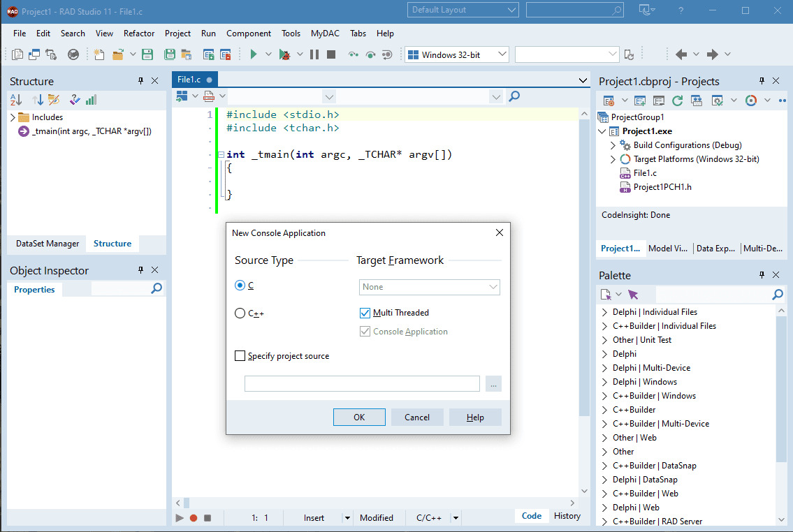The image size is (793, 532).
Task: Open the Refactor menu
Action: tap(139, 33)
